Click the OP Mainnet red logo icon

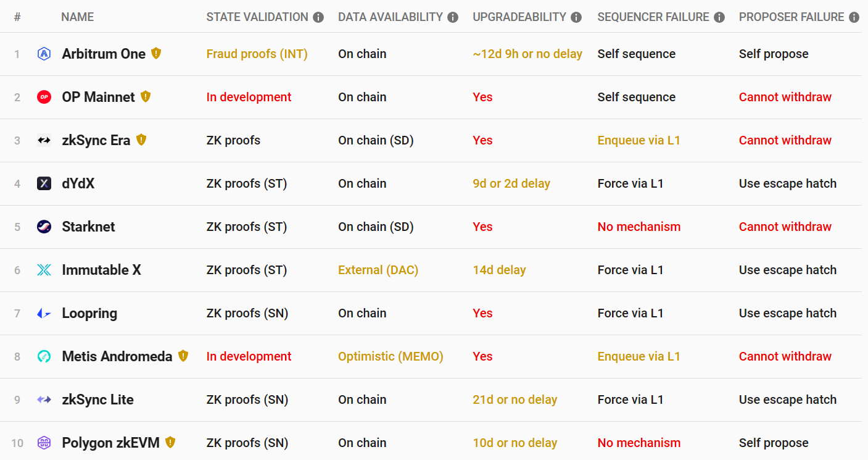(x=44, y=97)
